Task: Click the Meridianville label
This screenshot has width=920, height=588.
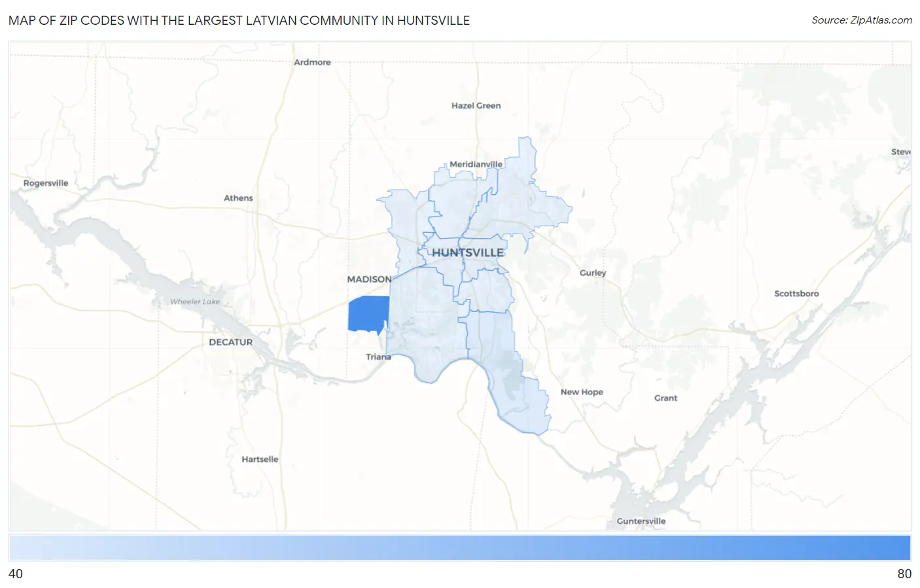Action: point(476,164)
